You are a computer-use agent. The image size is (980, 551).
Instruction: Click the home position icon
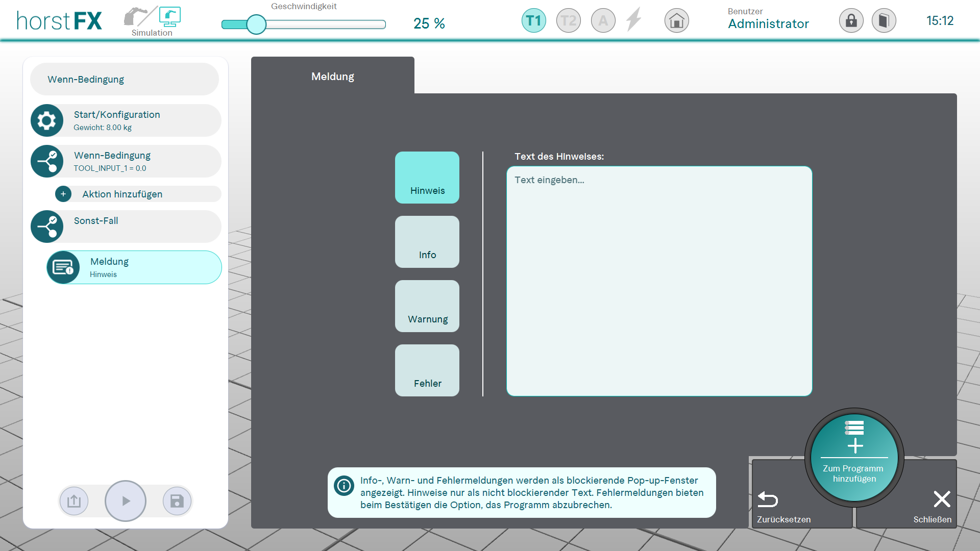coord(677,21)
